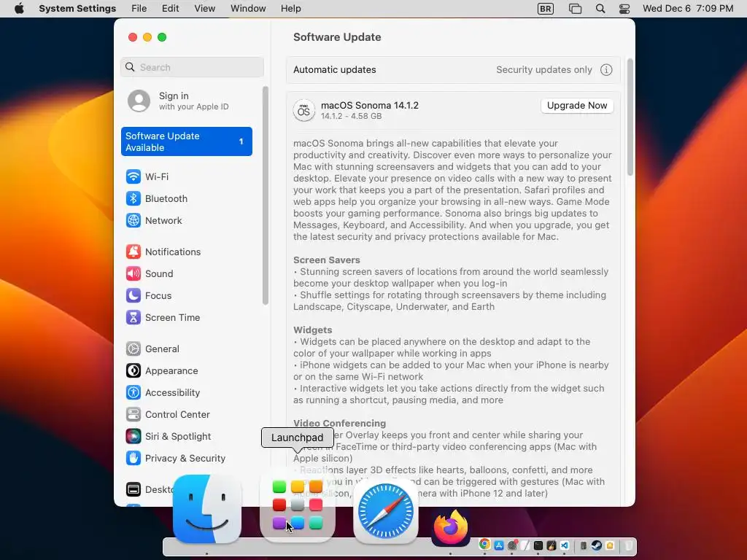The width and height of the screenshot is (747, 560).
Task: Open Spotlight search in menu bar
Action: (x=600, y=9)
